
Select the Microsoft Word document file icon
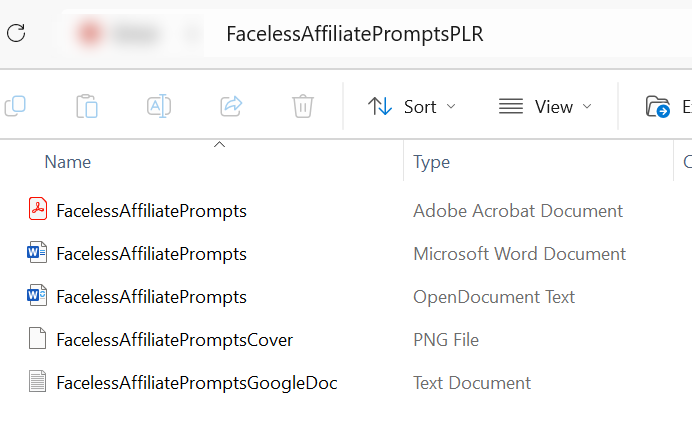tap(37, 253)
